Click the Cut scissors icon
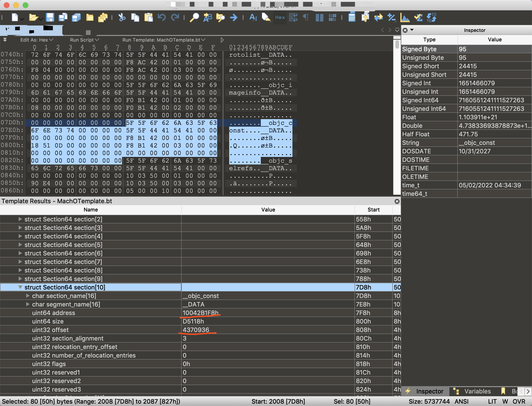Screen dimensions: 532x406 point(122,17)
